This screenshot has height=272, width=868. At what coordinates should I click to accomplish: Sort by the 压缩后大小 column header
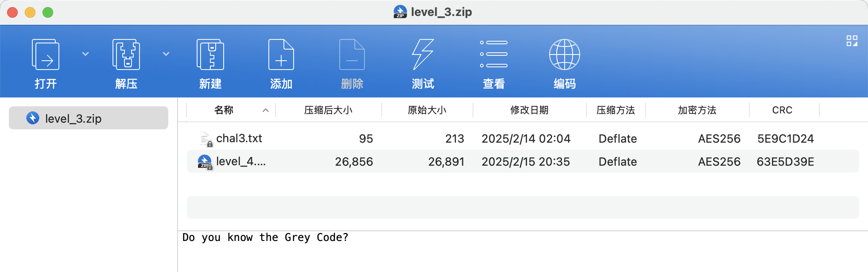pyautogui.click(x=328, y=110)
